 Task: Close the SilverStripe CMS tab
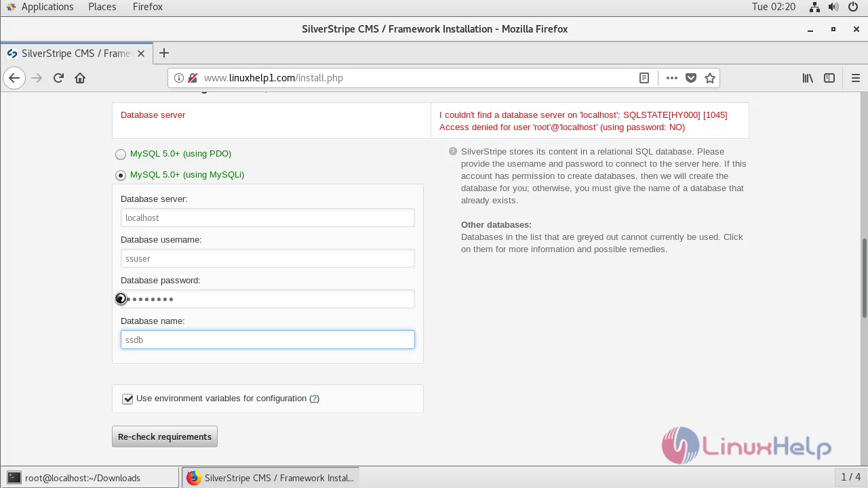pos(141,54)
